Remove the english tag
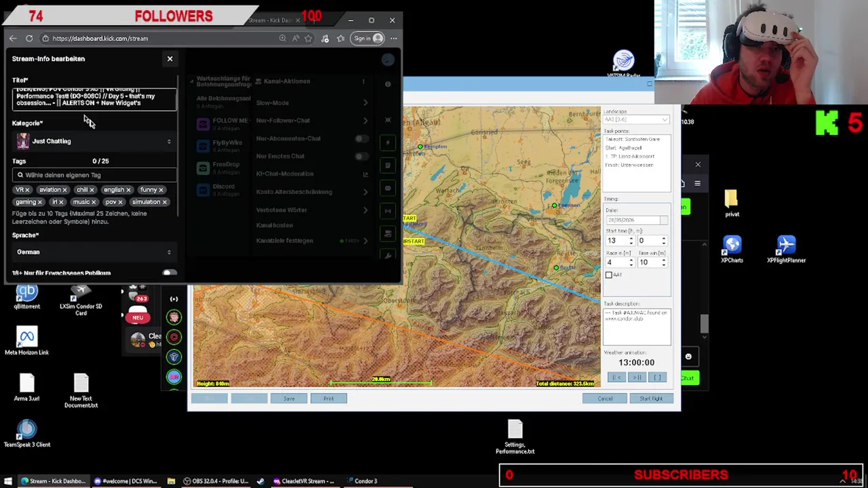Viewport: 868px width, 488px height. (128, 190)
